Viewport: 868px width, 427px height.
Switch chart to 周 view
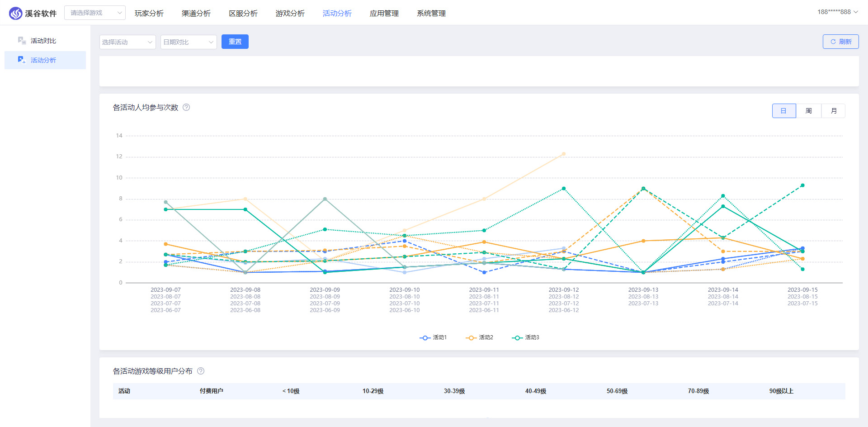pyautogui.click(x=809, y=111)
